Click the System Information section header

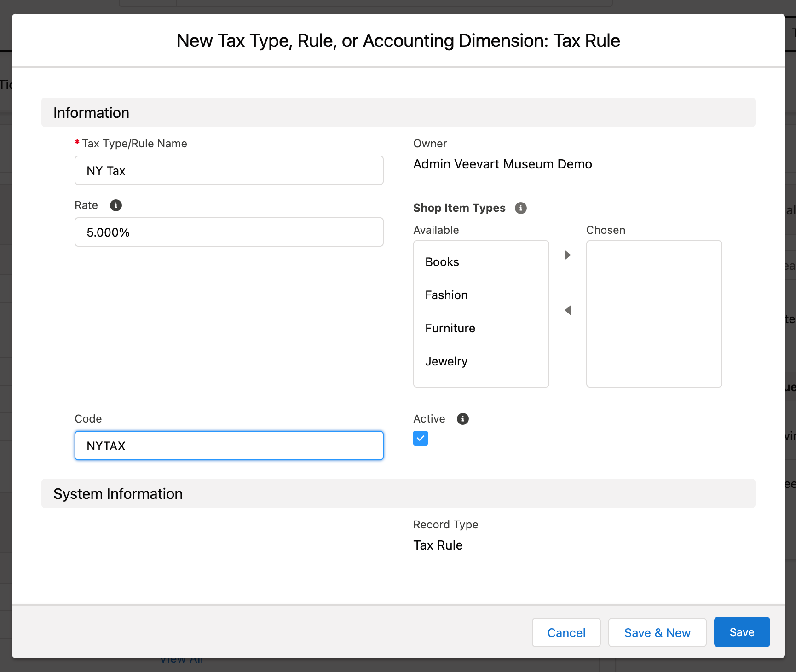[118, 493]
